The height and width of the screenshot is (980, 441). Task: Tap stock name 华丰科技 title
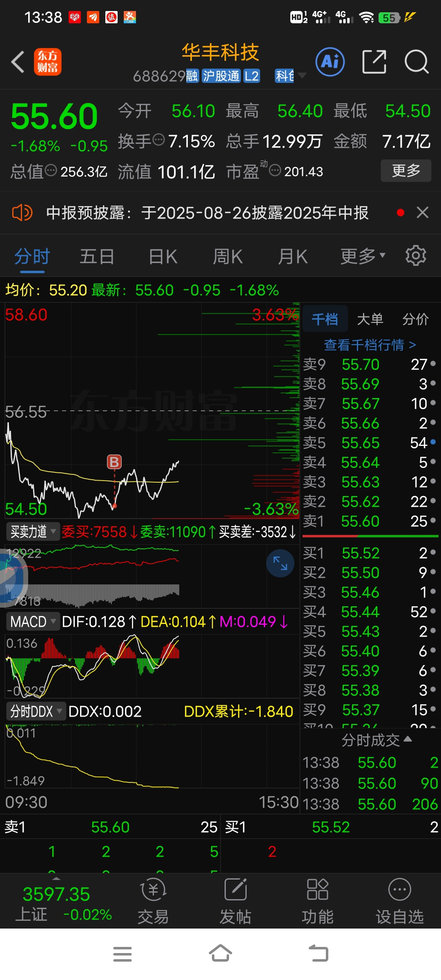point(220,52)
